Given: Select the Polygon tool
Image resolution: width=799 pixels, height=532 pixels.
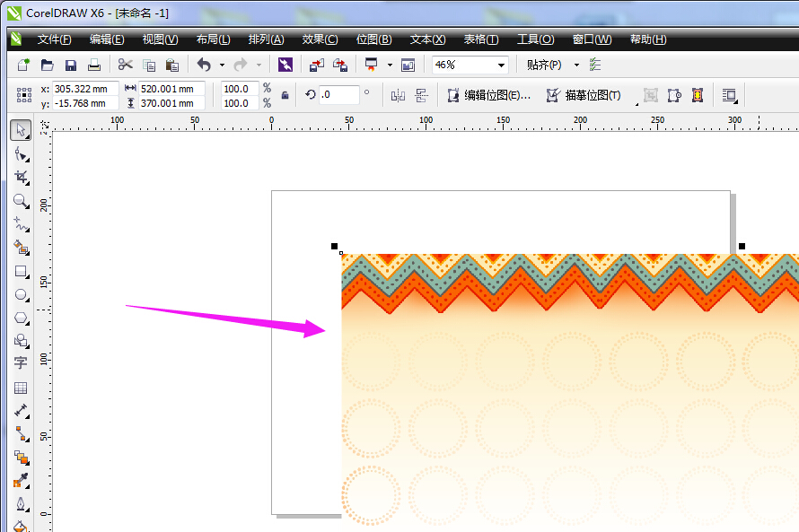Looking at the screenshot, I should coord(21,318).
